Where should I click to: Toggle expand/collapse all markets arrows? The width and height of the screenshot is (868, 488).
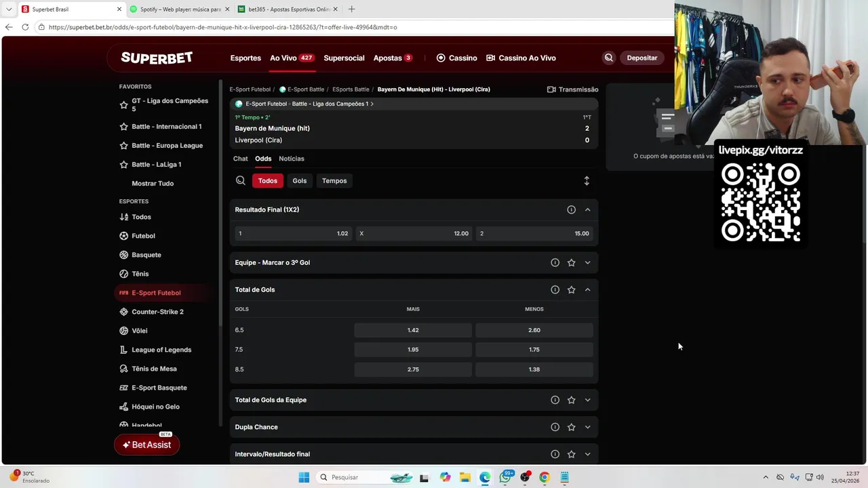tap(587, 181)
